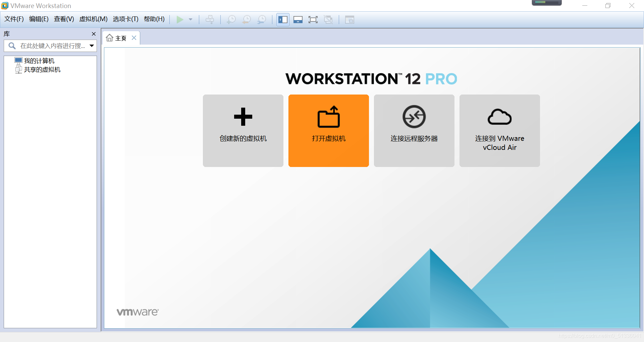This screenshot has height=342, width=644.
Task: Close the 库 library panel
Action: pyautogui.click(x=94, y=34)
